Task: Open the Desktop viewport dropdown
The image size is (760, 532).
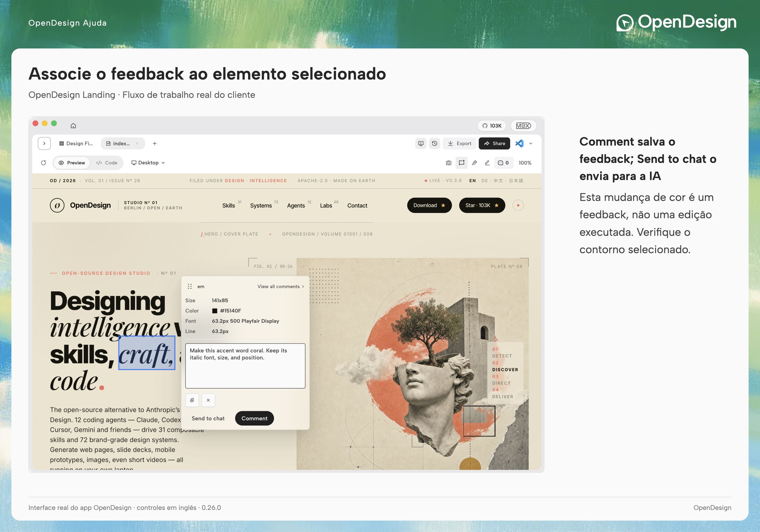Action: [x=148, y=162]
